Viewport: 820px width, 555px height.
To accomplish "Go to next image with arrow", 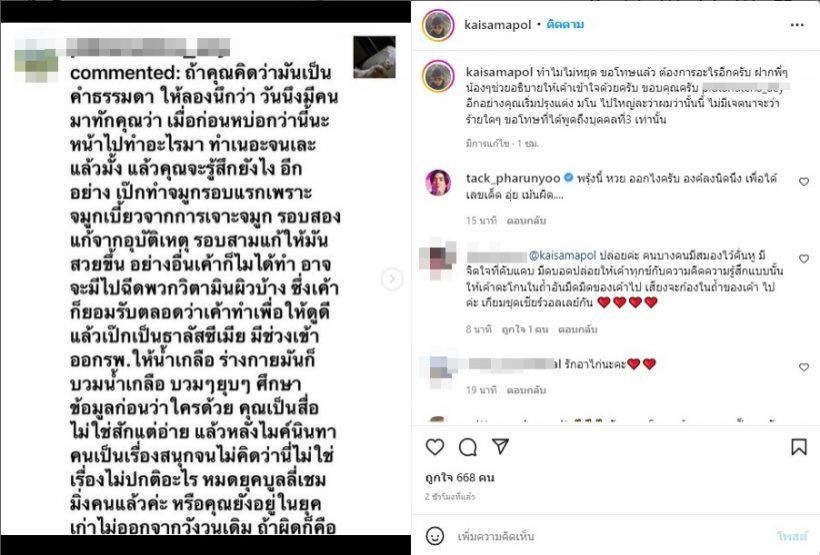I will tap(392, 278).
